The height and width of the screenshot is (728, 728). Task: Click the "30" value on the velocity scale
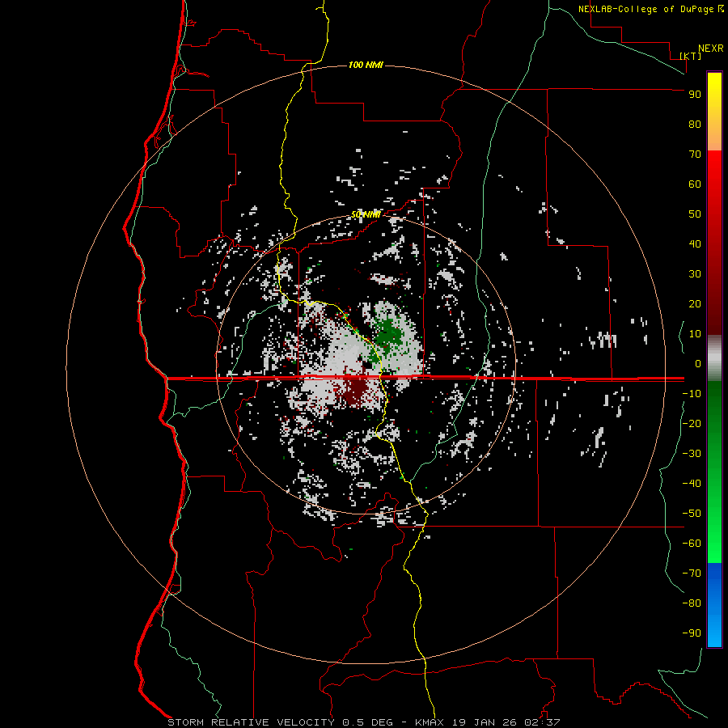[695, 274]
